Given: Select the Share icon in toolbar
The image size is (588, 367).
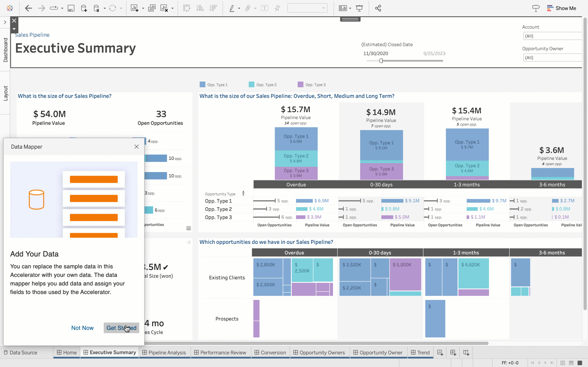Looking at the screenshot, I should tap(378, 8).
